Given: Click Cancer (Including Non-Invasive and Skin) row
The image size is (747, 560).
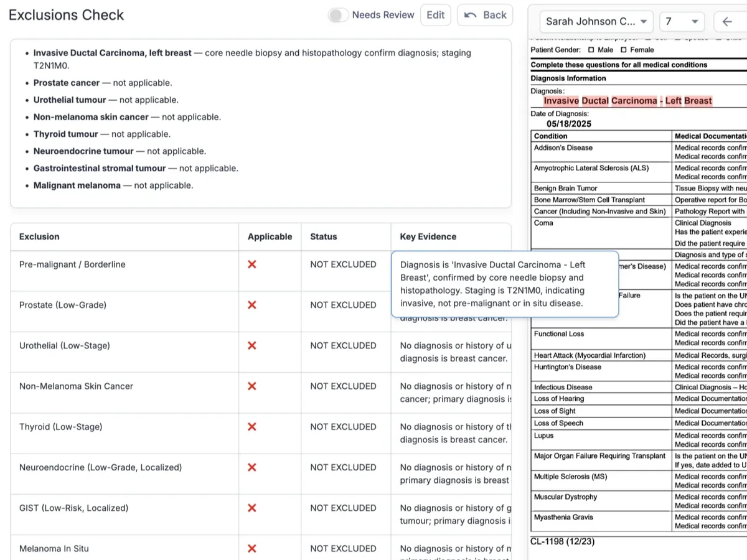Looking at the screenshot, I should (600, 212).
